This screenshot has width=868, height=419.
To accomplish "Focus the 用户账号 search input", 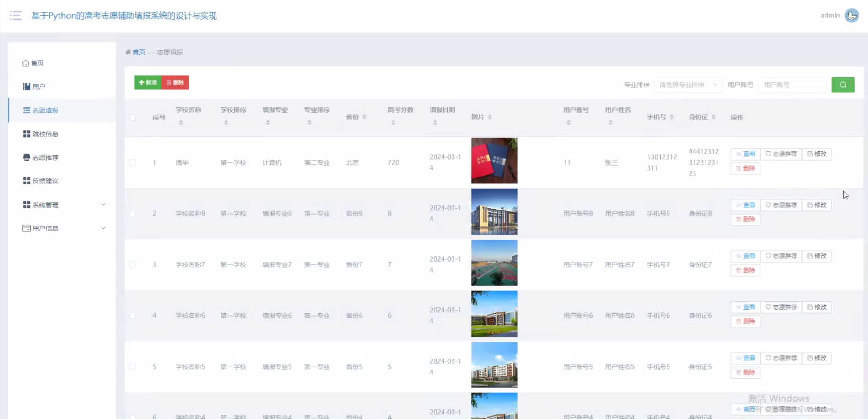I will pos(792,85).
